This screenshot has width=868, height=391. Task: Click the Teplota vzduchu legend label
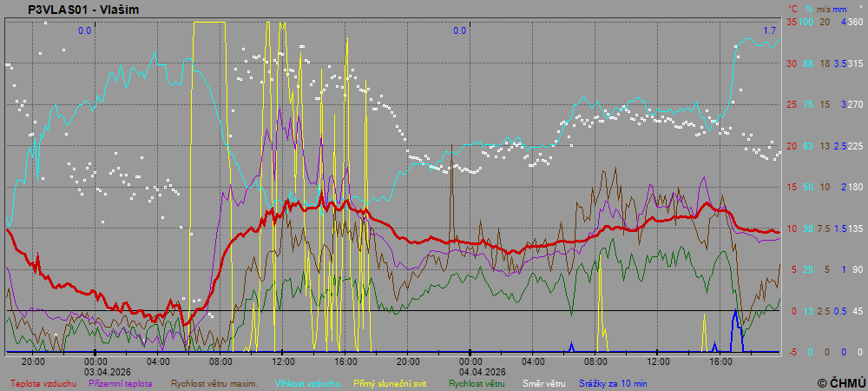point(43,382)
